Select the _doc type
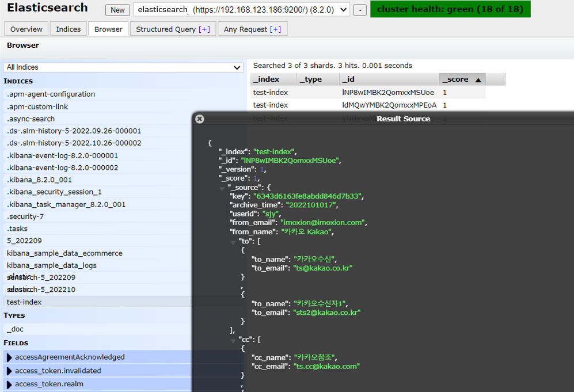Viewport: 574px width, 392px height. tap(97, 329)
